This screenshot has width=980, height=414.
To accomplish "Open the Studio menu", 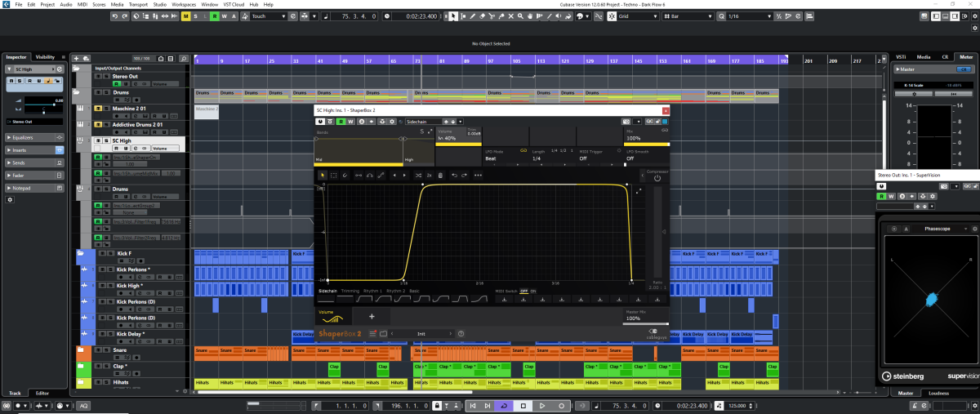I will point(159,4).
